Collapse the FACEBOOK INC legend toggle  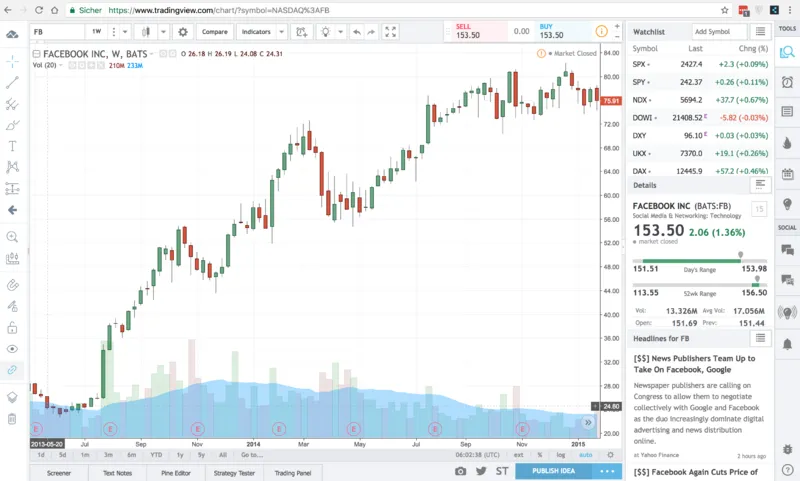point(36,54)
